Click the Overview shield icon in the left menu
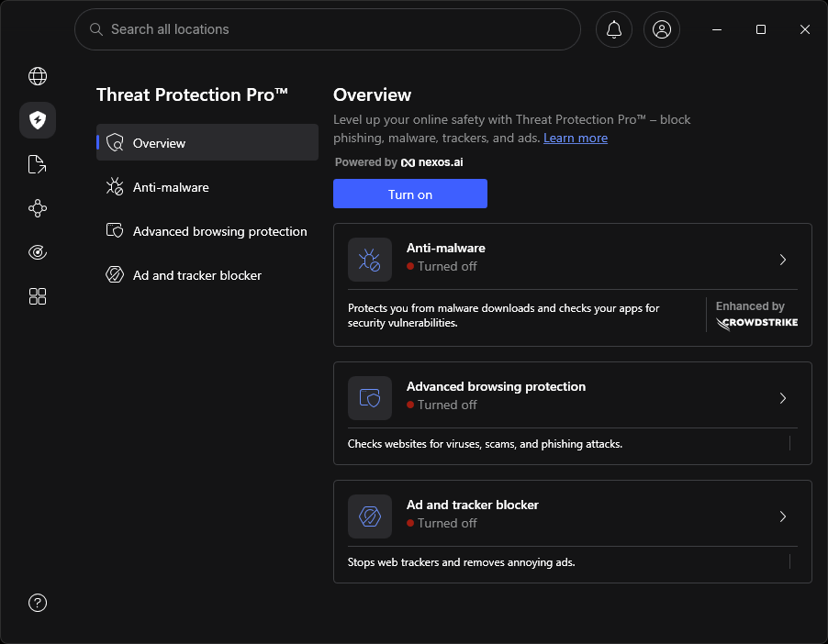Viewport: 828px width, 644px height. 115,142
